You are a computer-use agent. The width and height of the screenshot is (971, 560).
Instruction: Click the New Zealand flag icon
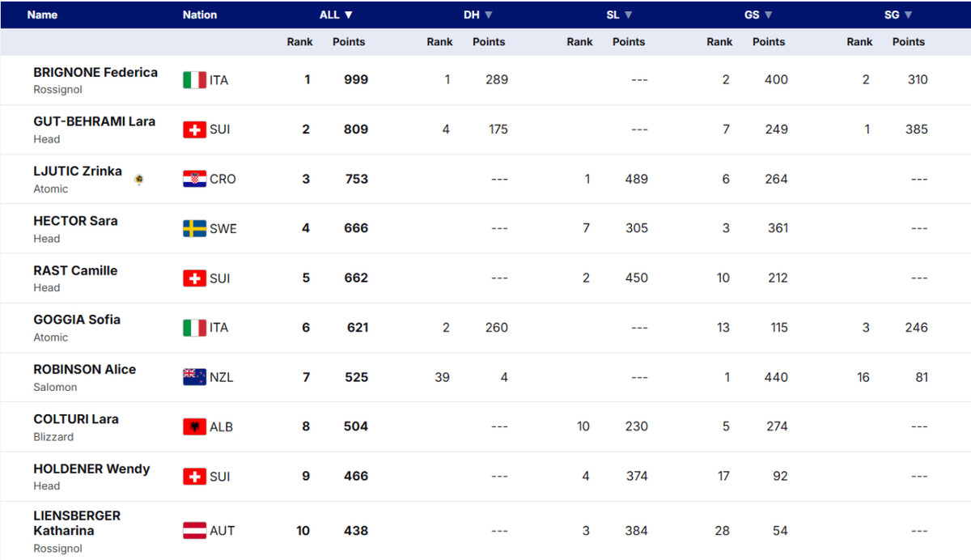pyautogui.click(x=194, y=377)
